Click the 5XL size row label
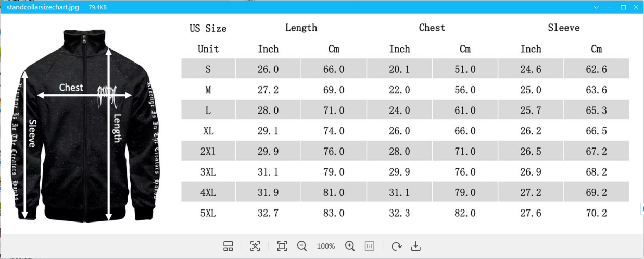 point(208,213)
